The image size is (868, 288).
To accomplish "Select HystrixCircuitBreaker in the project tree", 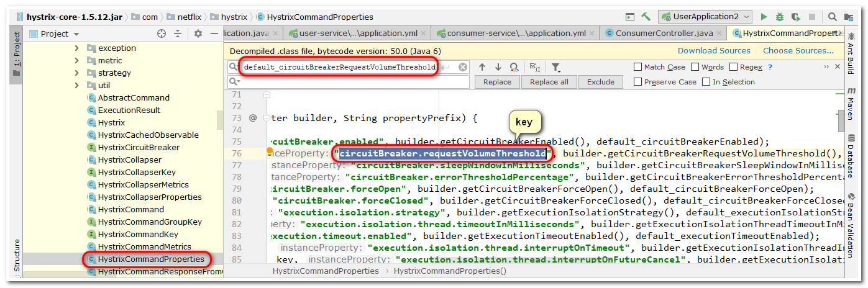I will click(x=132, y=147).
